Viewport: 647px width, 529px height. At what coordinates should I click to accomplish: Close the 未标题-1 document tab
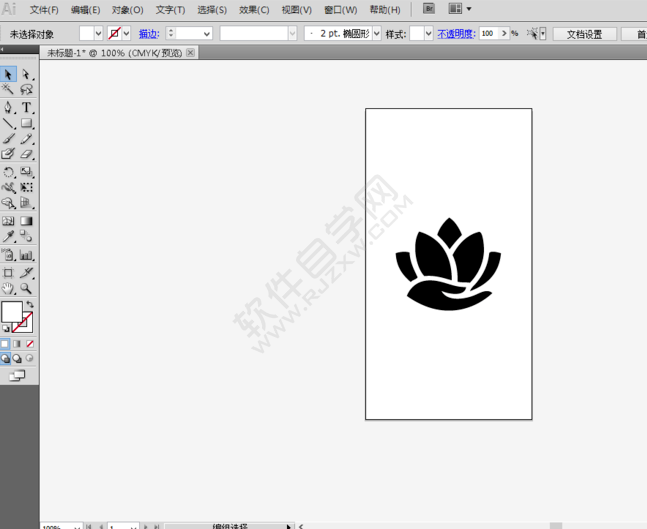point(190,52)
